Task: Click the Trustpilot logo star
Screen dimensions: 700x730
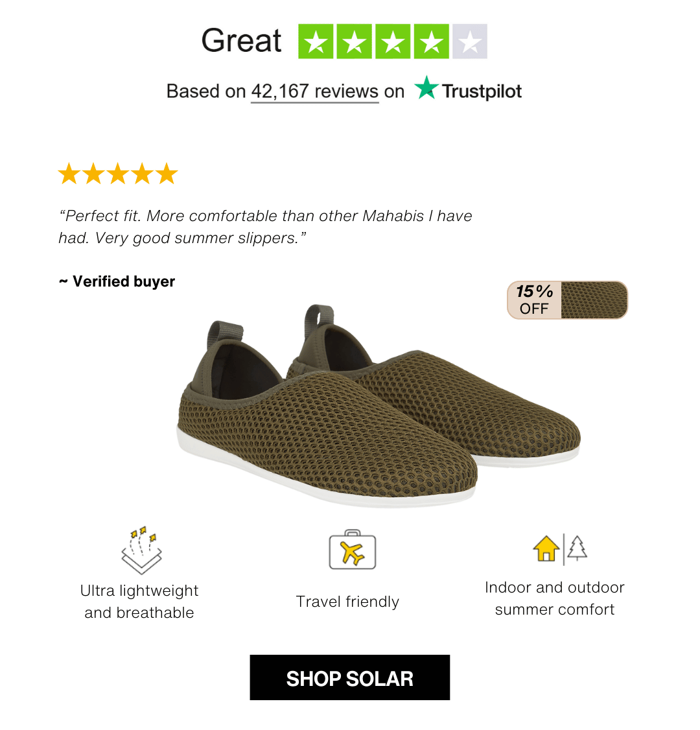Action: pyautogui.click(x=426, y=88)
